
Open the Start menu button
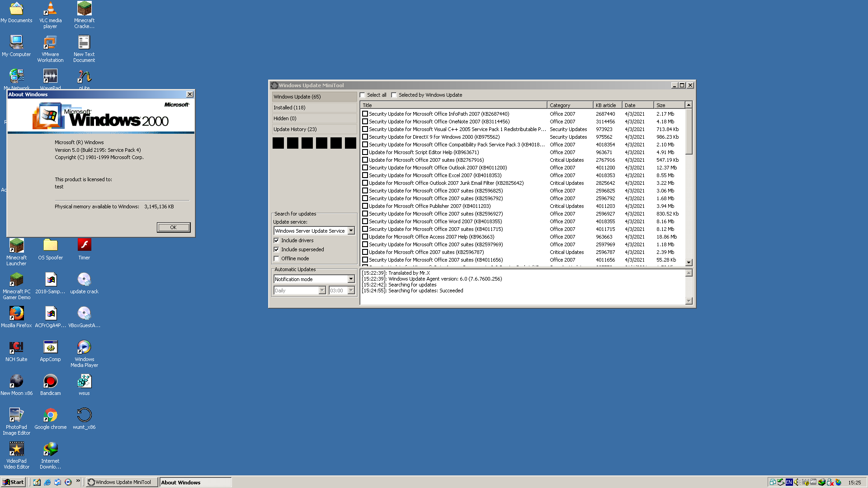(13, 482)
